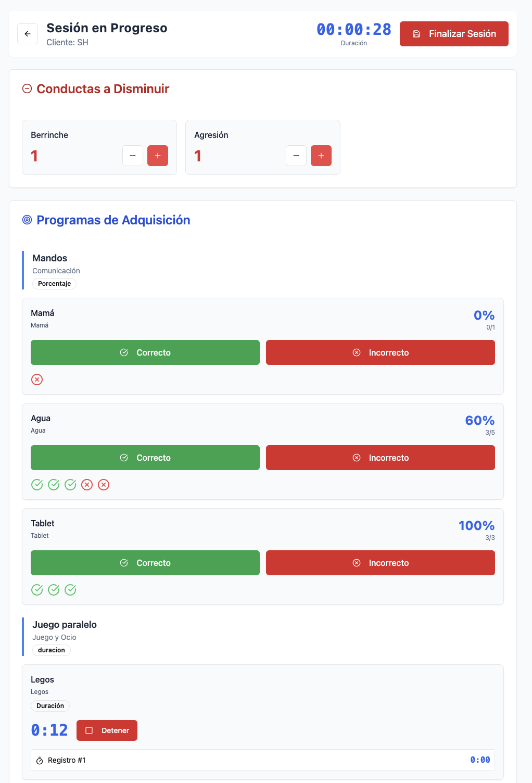Click the session duration timer display
The image size is (532, 783).
(x=354, y=30)
